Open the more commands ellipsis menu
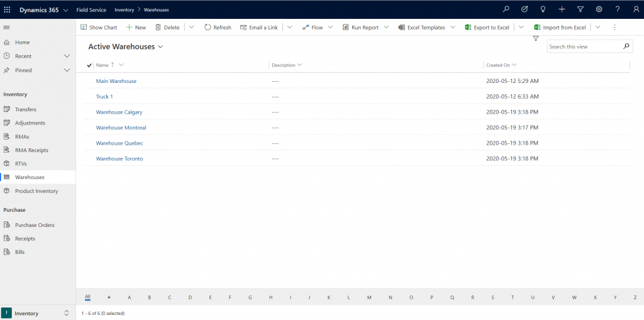 pyautogui.click(x=614, y=28)
